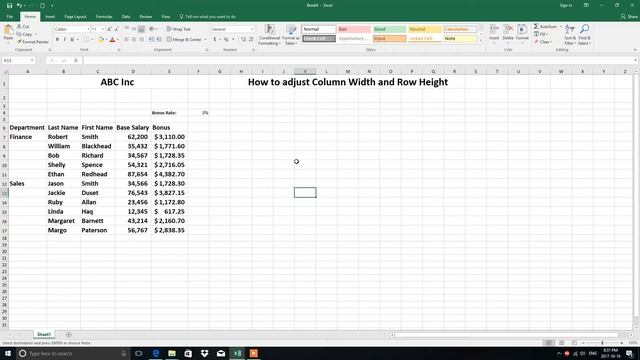Image resolution: width=640 pixels, height=360 pixels.
Task: Toggle bold formatting
Action: pos(57,40)
